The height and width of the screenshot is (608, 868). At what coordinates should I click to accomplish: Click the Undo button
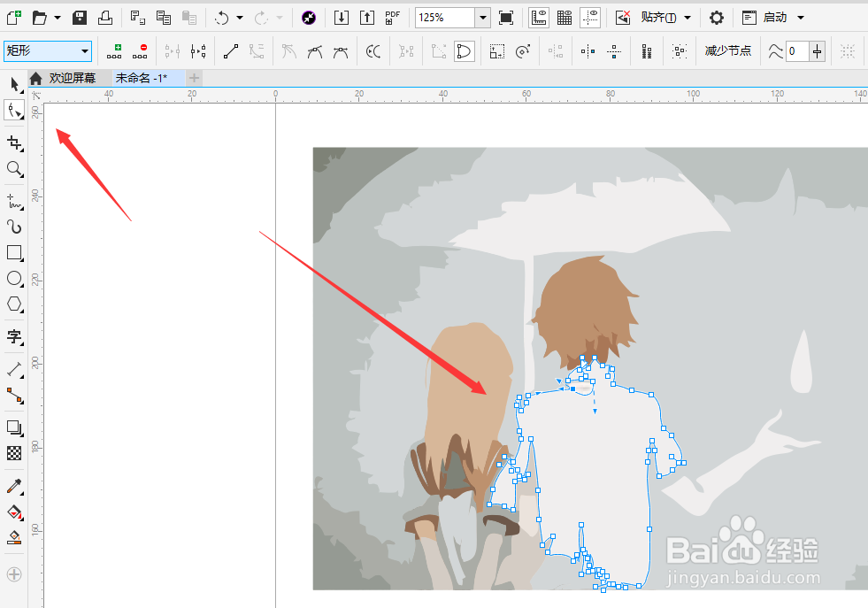click(x=222, y=18)
